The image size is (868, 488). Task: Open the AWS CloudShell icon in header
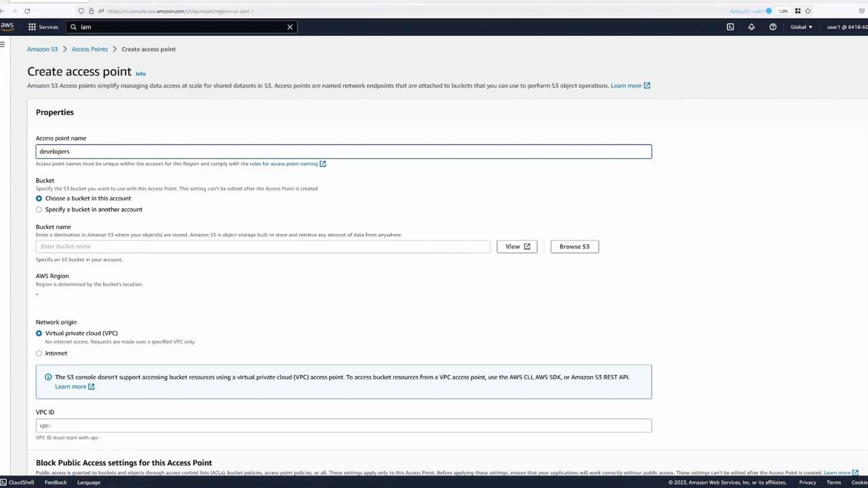click(730, 27)
